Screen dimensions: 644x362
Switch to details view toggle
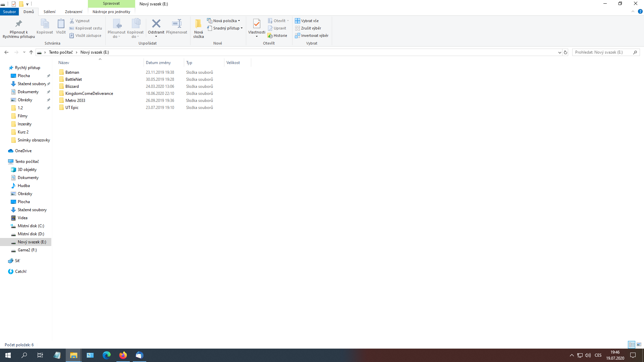point(632,345)
